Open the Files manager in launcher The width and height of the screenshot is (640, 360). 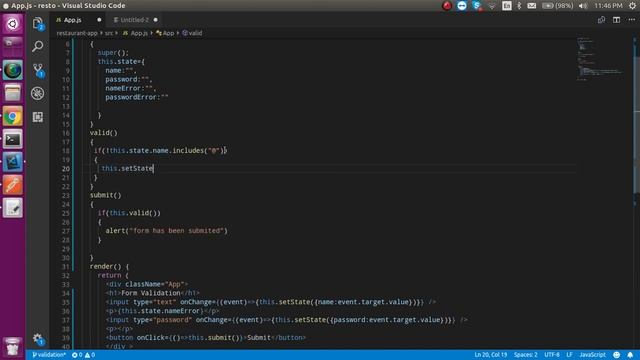13,93
